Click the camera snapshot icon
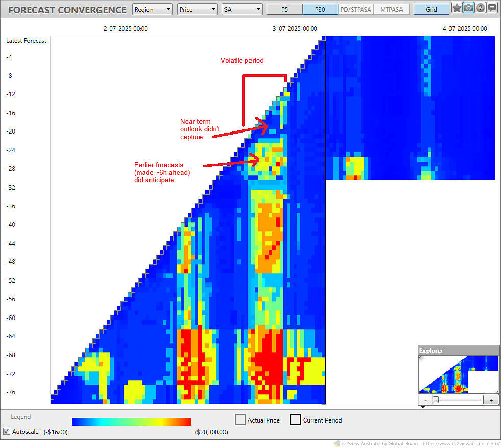This screenshot has width=501, height=448. click(x=468, y=8)
